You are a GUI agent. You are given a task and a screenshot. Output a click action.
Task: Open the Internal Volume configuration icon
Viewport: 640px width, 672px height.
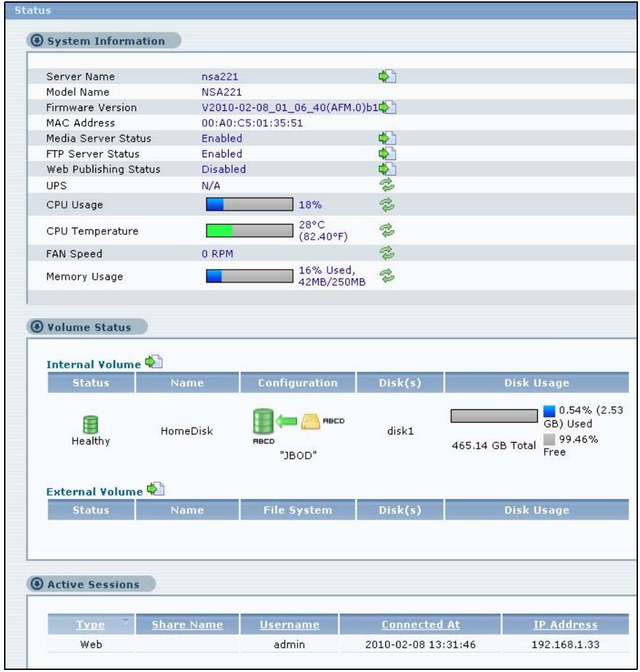pos(154,362)
